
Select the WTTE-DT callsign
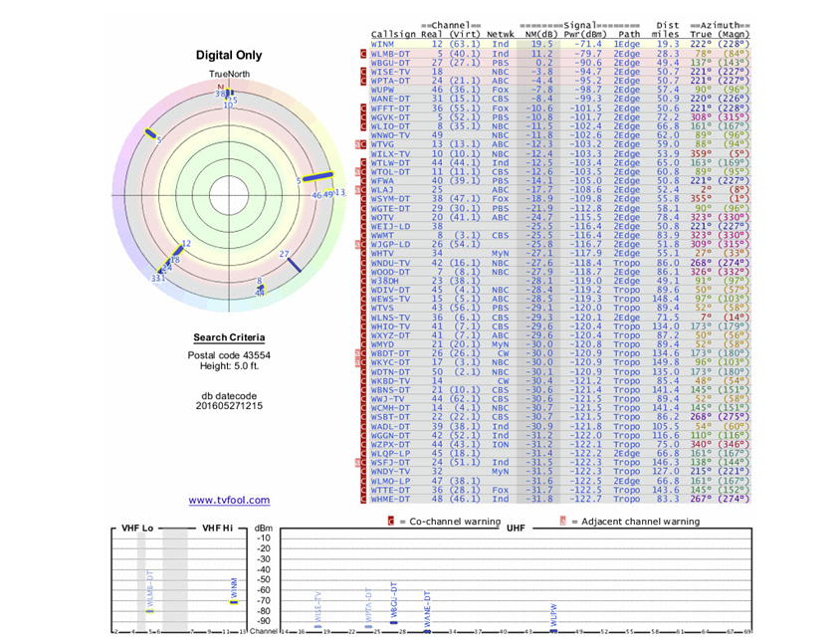[390, 491]
